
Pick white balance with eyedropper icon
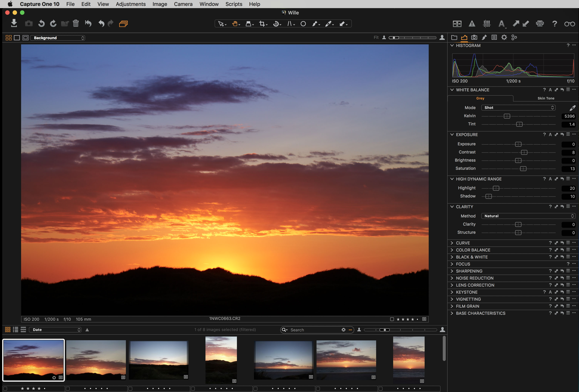coord(572,108)
